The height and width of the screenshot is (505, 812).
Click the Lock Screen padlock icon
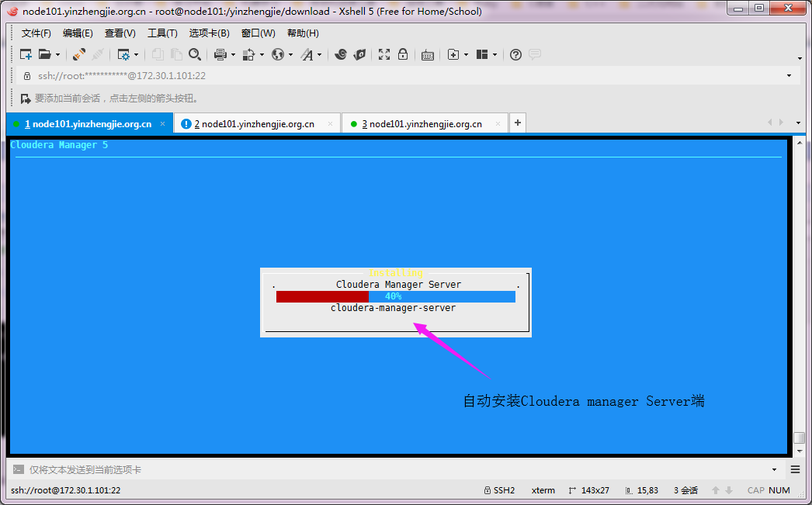[403, 54]
